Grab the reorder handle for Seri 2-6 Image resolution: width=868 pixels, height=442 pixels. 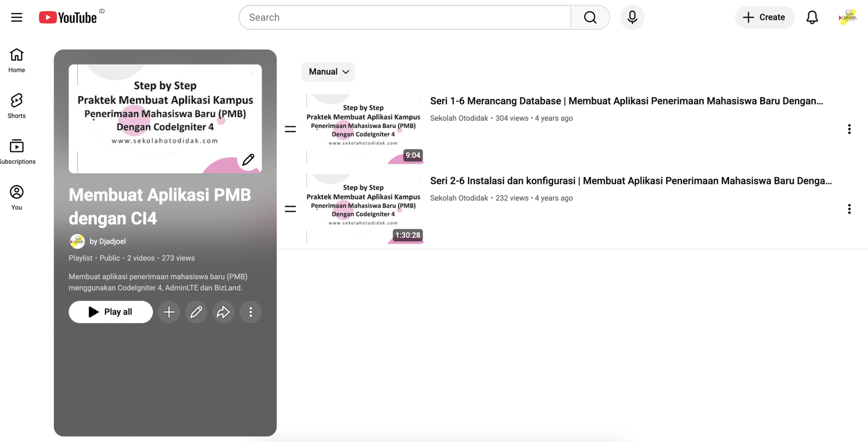tap(290, 209)
